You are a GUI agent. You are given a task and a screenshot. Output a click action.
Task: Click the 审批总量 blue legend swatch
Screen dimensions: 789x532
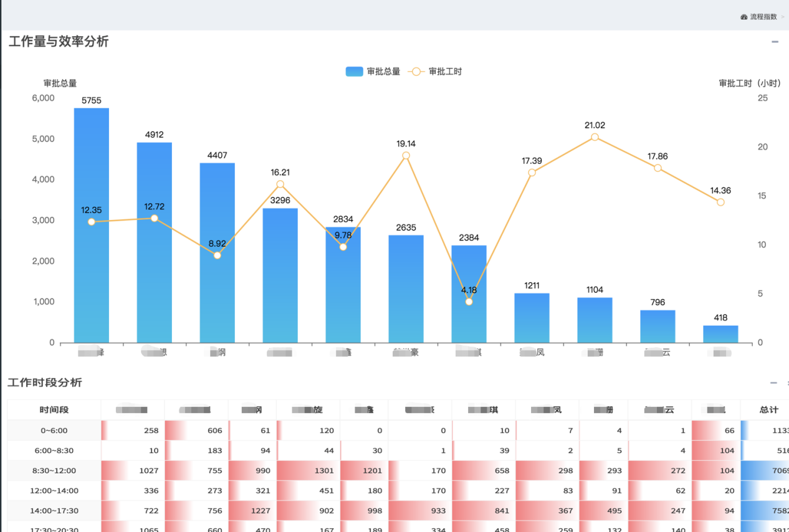(x=354, y=72)
